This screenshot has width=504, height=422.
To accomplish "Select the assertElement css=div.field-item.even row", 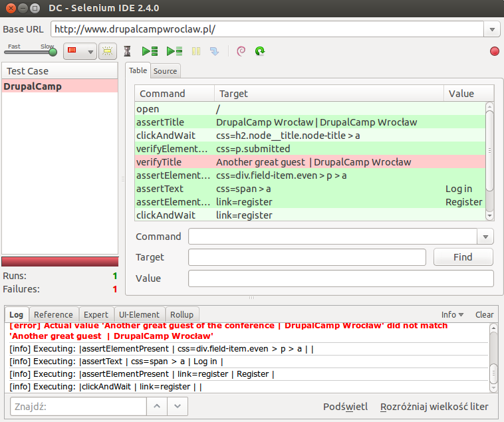I will 310,175.
